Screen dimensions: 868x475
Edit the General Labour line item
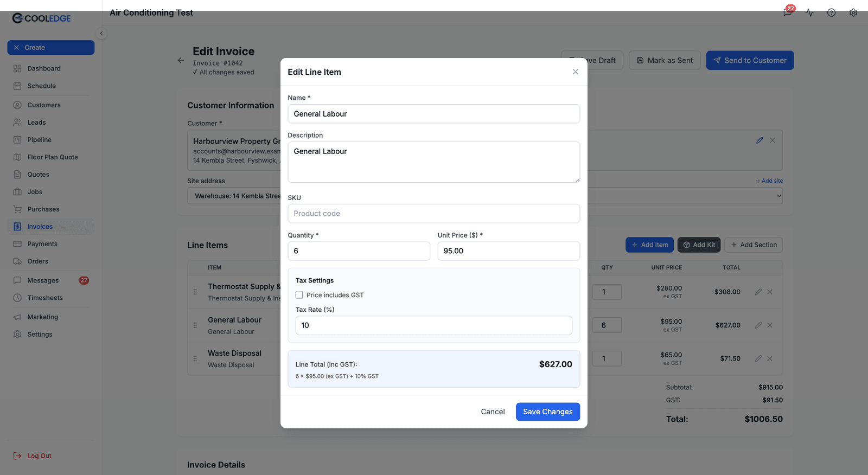[x=758, y=325]
